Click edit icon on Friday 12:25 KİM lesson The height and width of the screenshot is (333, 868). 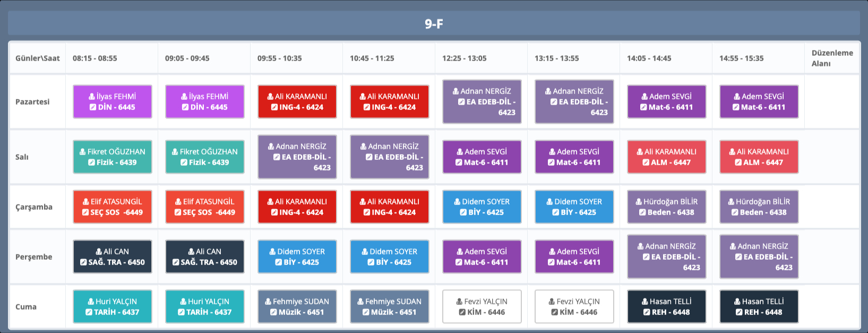coord(462,312)
